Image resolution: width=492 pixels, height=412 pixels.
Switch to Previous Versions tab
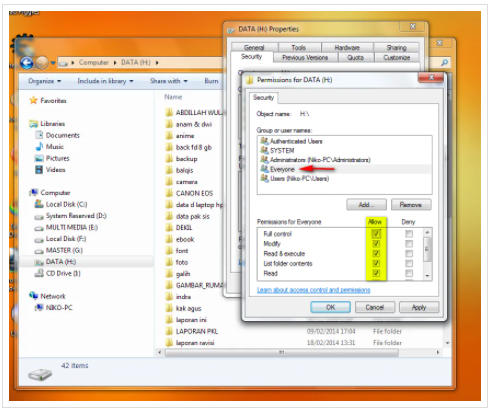pos(305,57)
